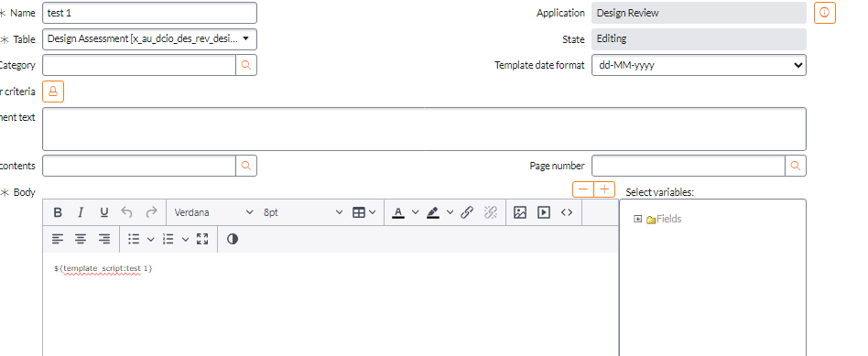This screenshot has width=868, height=356.
Task: Click the large text area below criteria
Action: (x=424, y=129)
